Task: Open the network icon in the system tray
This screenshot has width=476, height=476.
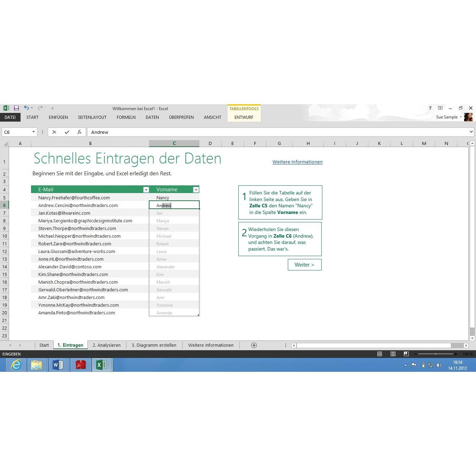Action: point(431,365)
